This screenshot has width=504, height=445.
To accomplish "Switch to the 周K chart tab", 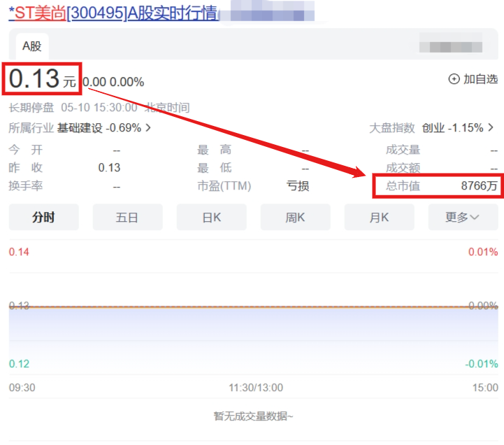I will point(296,217).
